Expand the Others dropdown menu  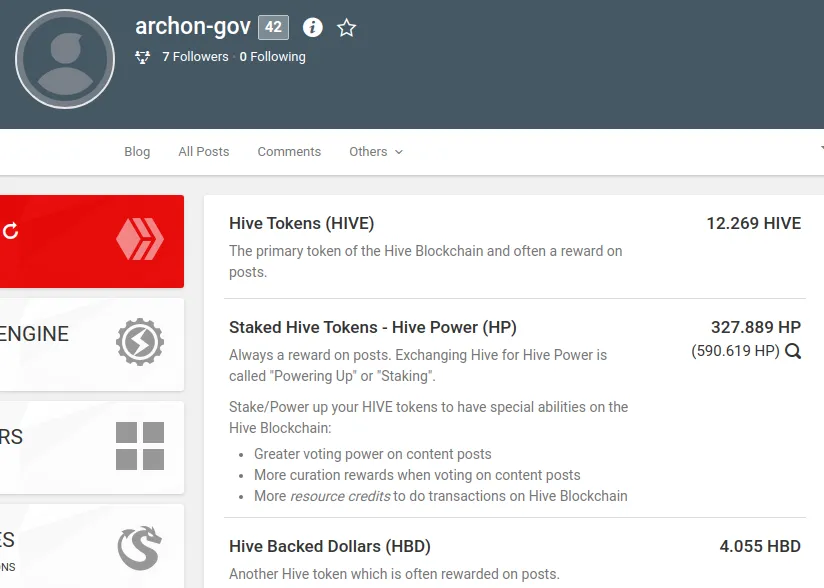tap(376, 152)
